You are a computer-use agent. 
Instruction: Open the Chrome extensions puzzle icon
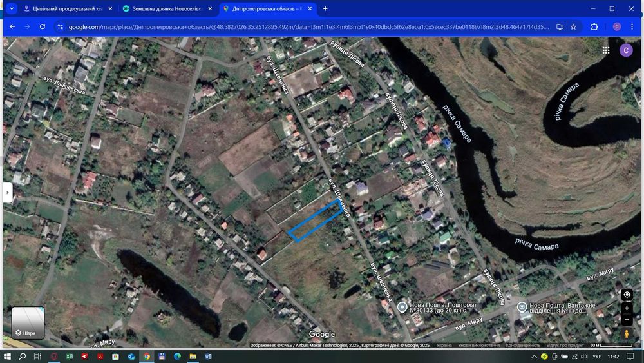[x=594, y=26]
